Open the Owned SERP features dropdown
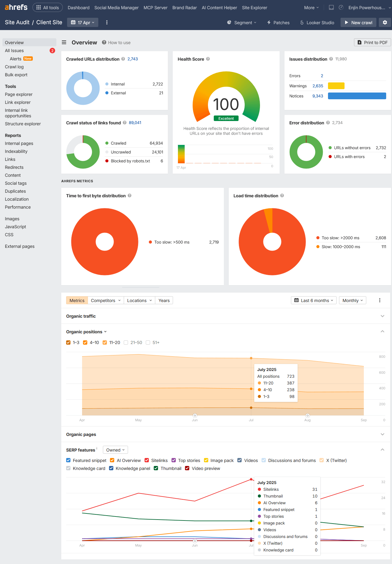 115,450
